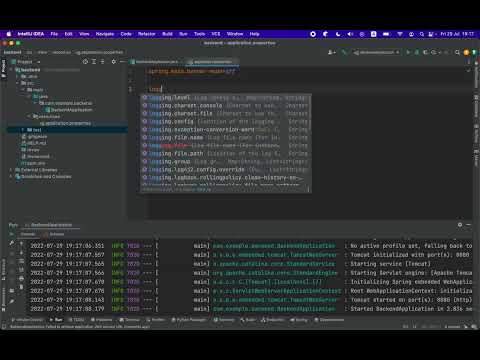
Task: Select BackendApplication class in project tree
Action: coord(68,110)
